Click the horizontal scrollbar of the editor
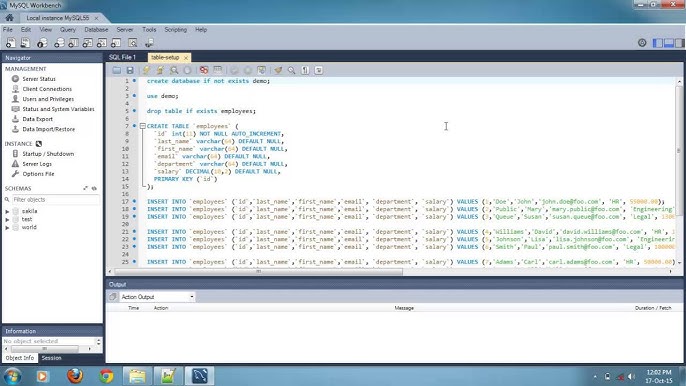This screenshot has height=386, width=686. pyautogui.click(x=258, y=271)
